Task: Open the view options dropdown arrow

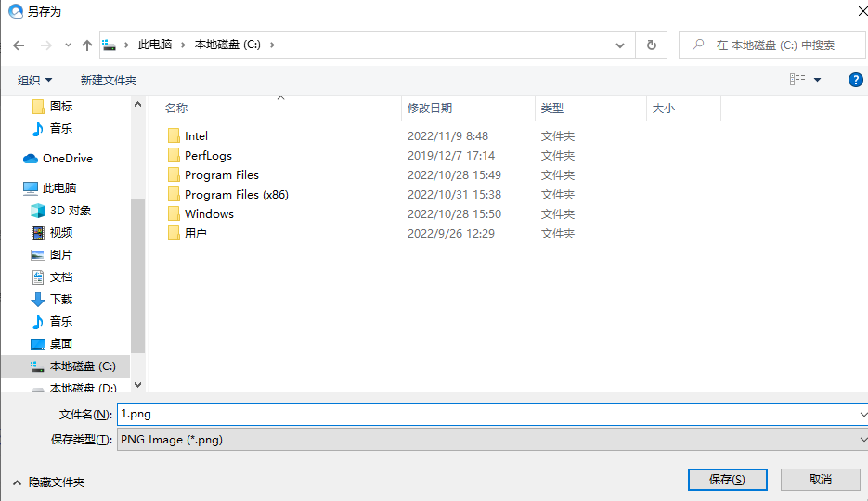Action: tap(818, 81)
